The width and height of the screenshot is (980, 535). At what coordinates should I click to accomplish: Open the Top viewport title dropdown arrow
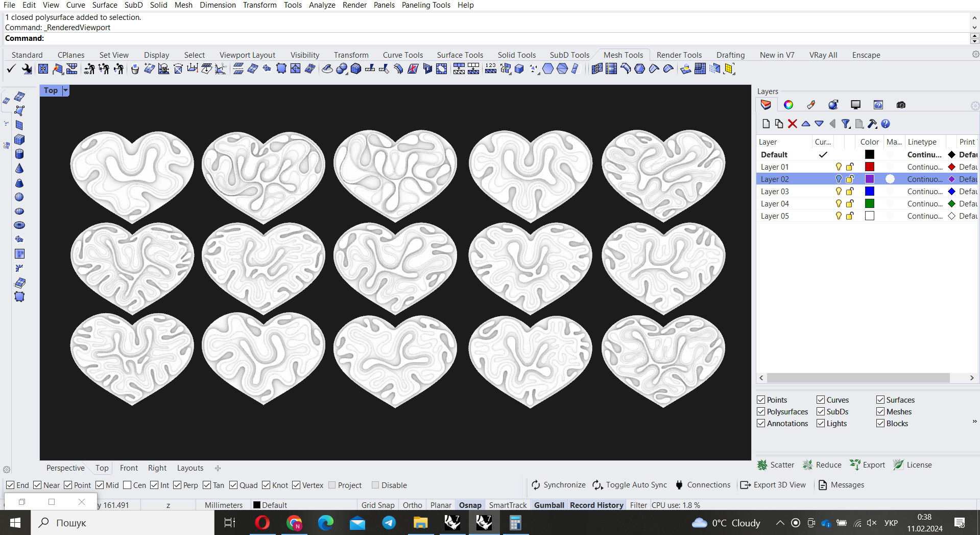(65, 90)
